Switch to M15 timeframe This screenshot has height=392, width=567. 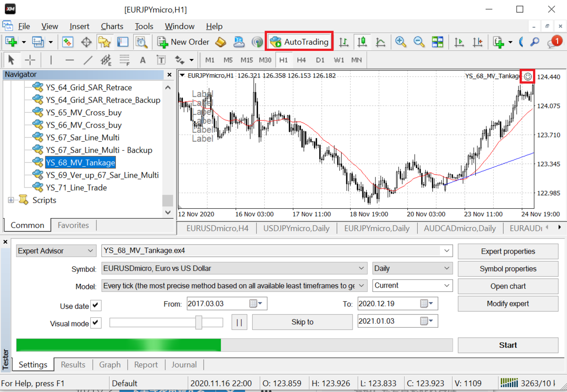coord(247,60)
